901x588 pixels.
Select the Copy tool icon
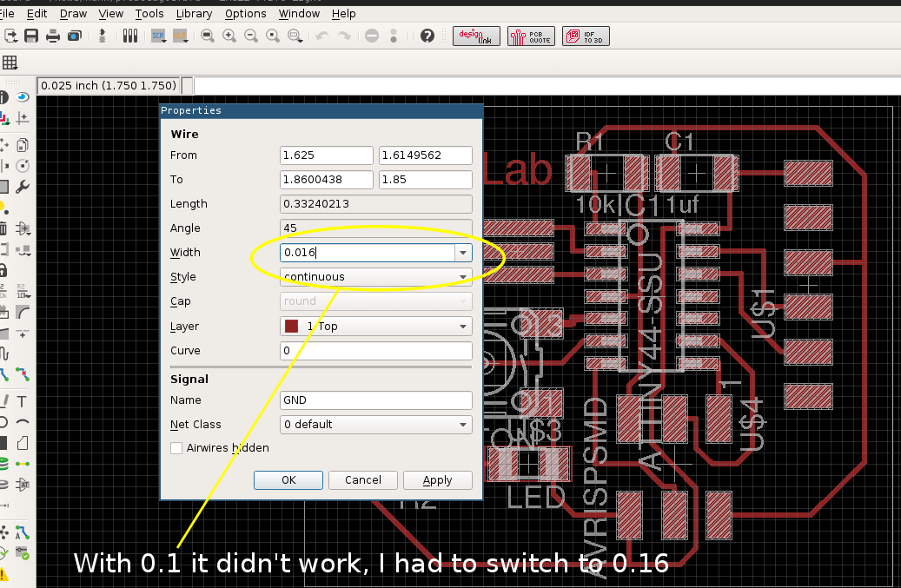click(x=23, y=145)
